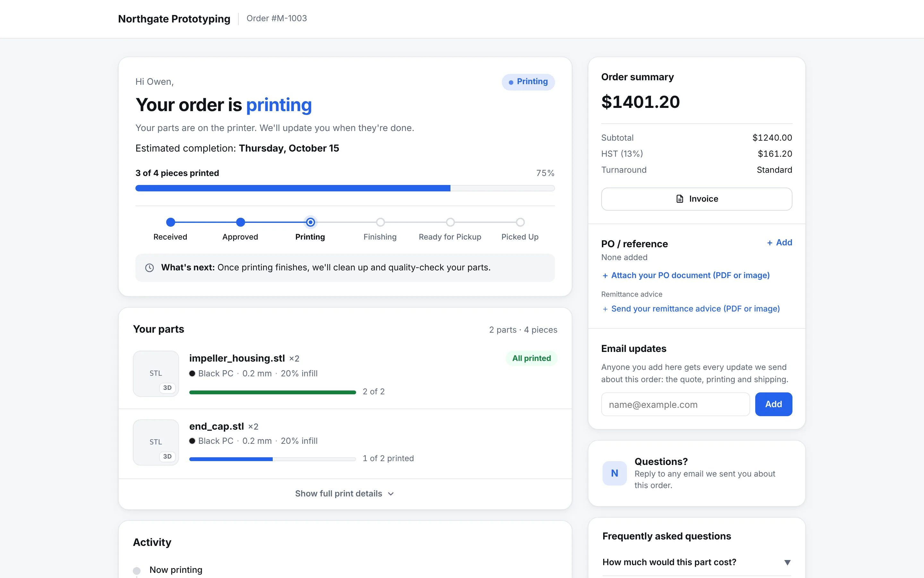Image resolution: width=924 pixels, height=578 pixels.
Task: Click the end_cap.stl file name
Action: [217, 426]
